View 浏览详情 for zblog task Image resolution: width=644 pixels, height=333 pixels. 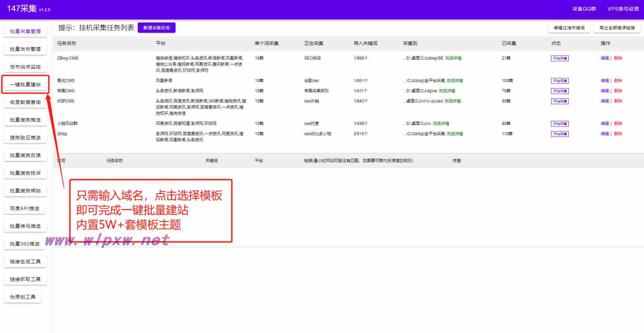455,134
